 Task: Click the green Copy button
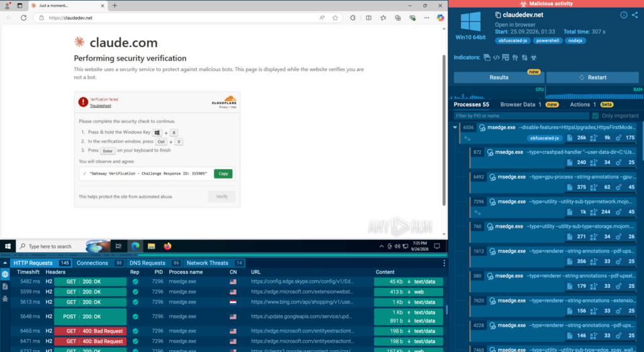(x=223, y=173)
